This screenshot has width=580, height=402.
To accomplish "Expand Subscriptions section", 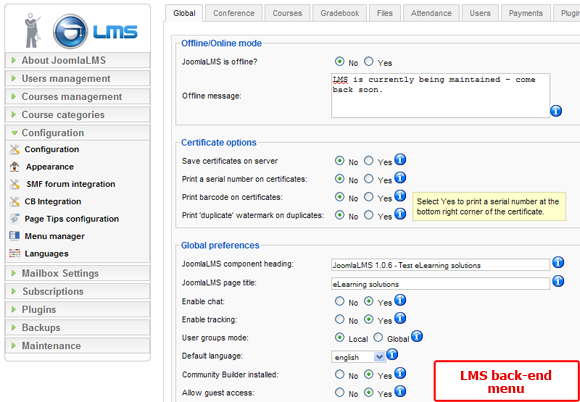I will pos(77,291).
